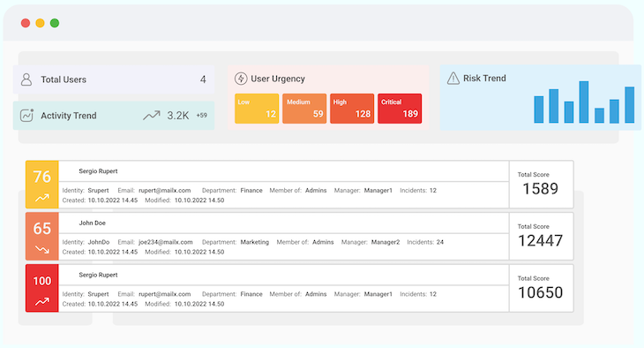Viewport: 644px width, 348px height.
Task: Click the Marketing department value
Action: [x=255, y=242]
